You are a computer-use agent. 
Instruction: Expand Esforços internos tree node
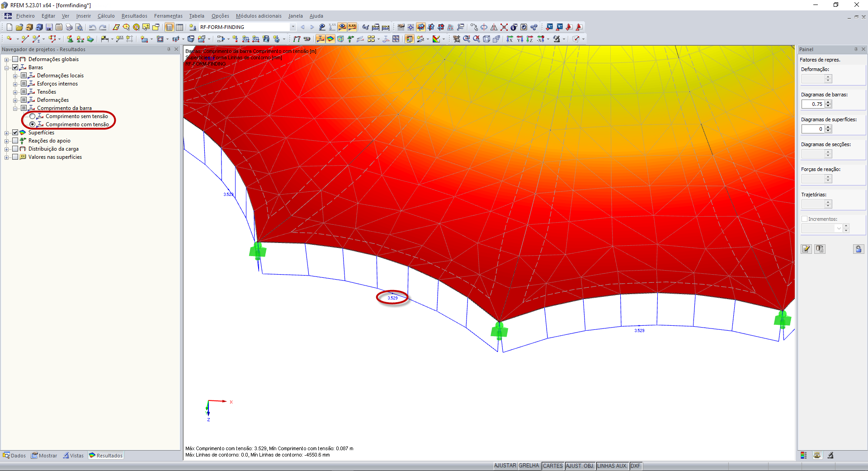15,84
